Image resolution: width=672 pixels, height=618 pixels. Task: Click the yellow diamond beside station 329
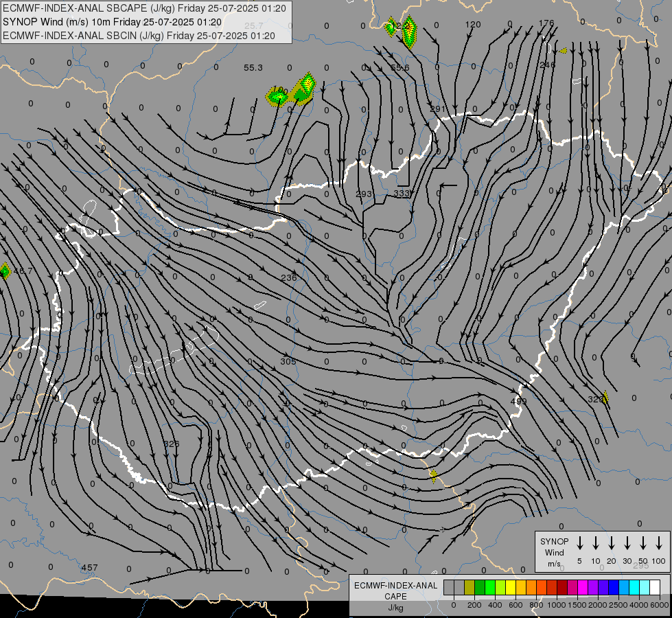coord(605,398)
